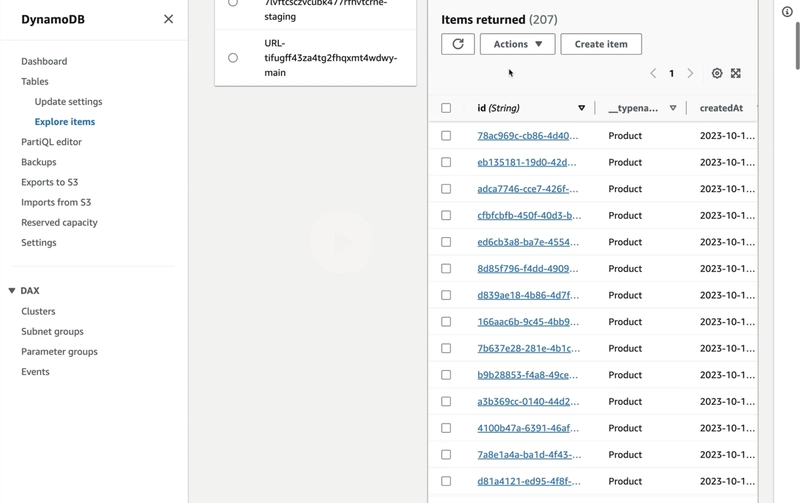Check the row for 7a8e1a4a-ba1d-4f43
The width and height of the screenshot is (800, 503).
[x=446, y=455]
